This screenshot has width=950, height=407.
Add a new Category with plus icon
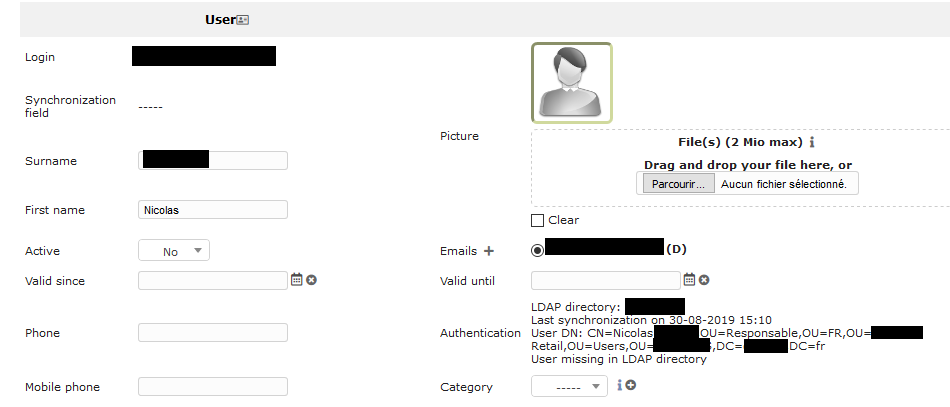tap(631, 385)
